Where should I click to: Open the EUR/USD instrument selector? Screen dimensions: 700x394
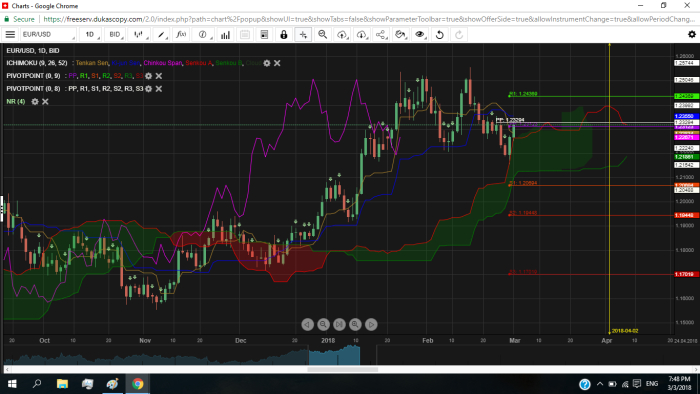[48, 34]
